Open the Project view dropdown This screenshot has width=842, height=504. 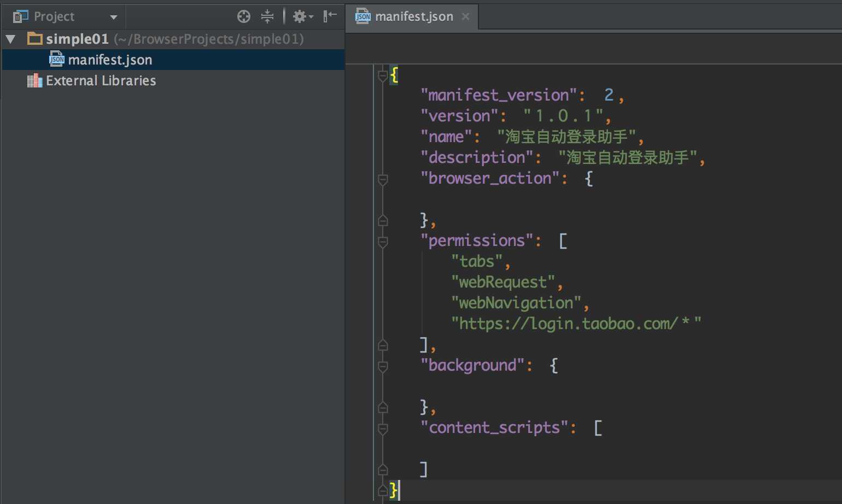click(114, 17)
